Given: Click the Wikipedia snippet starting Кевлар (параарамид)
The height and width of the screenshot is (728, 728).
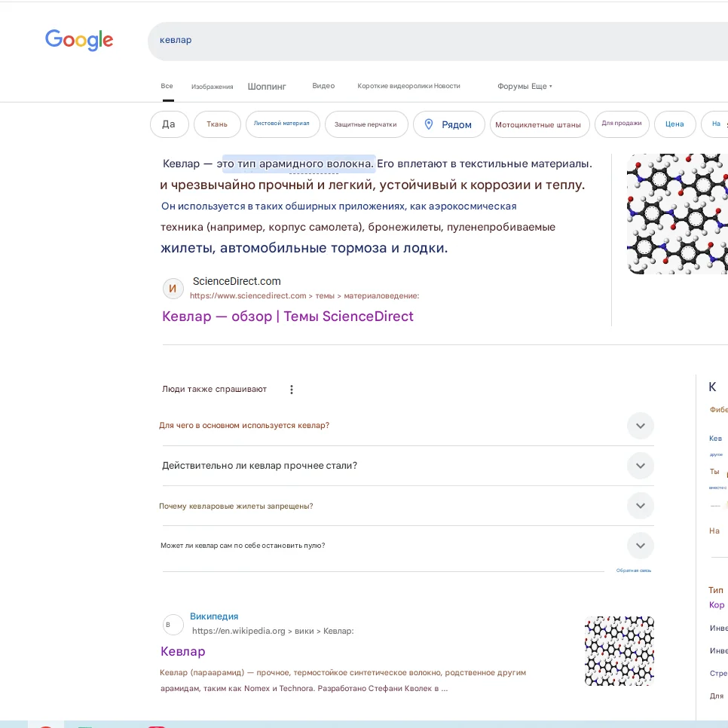Looking at the screenshot, I should [x=343, y=681].
